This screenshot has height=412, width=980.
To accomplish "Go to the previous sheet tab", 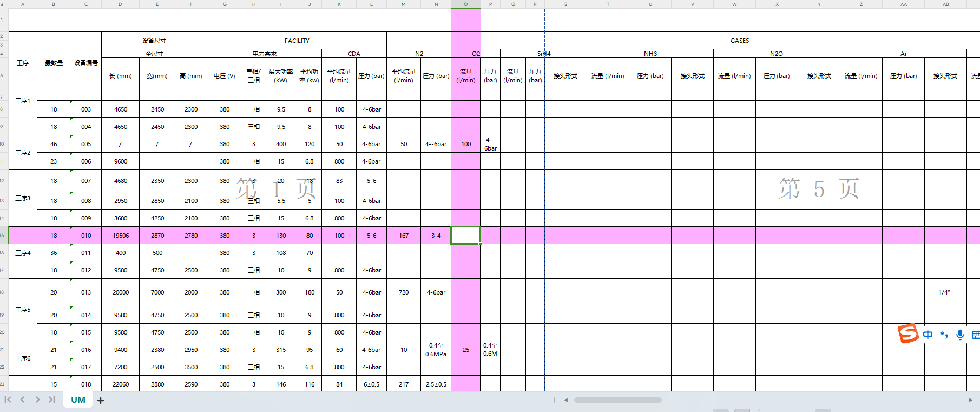I will 23,400.
